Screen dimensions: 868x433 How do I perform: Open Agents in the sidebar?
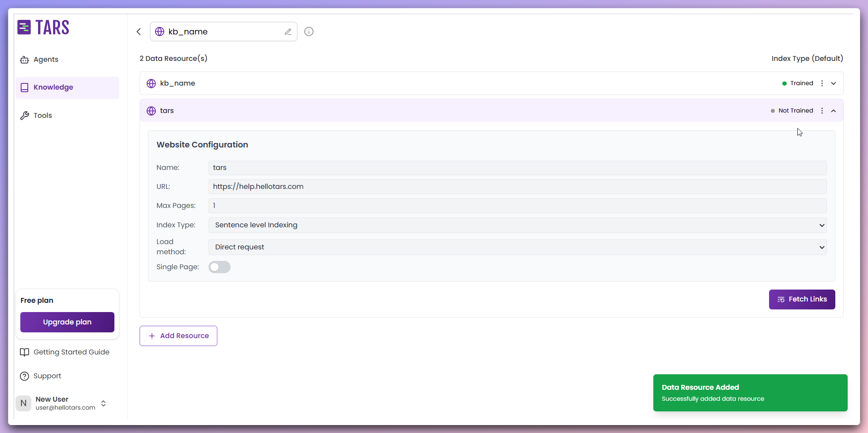[x=68, y=60]
